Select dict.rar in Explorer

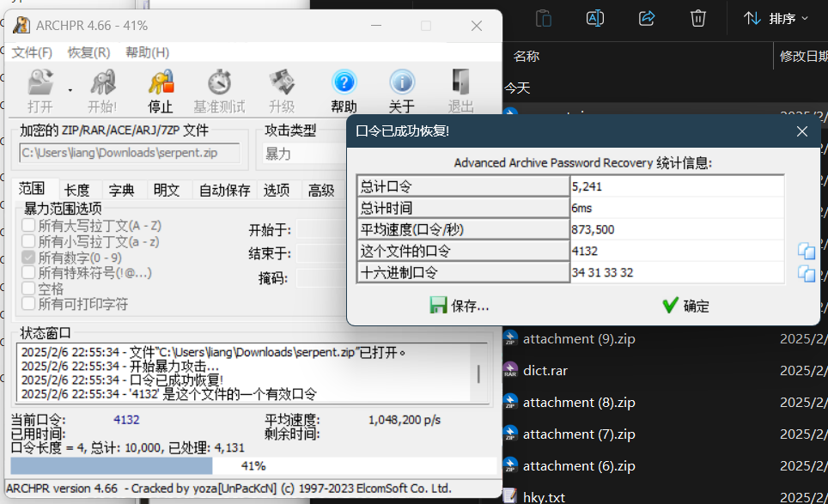point(545,370)
